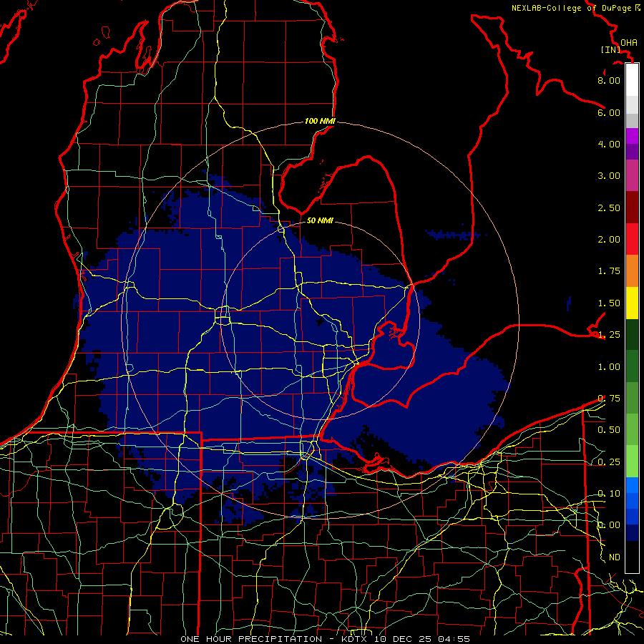Click the 0.75 legend value
The width and height of the screenshot is (644, 644).
point(609,399)
